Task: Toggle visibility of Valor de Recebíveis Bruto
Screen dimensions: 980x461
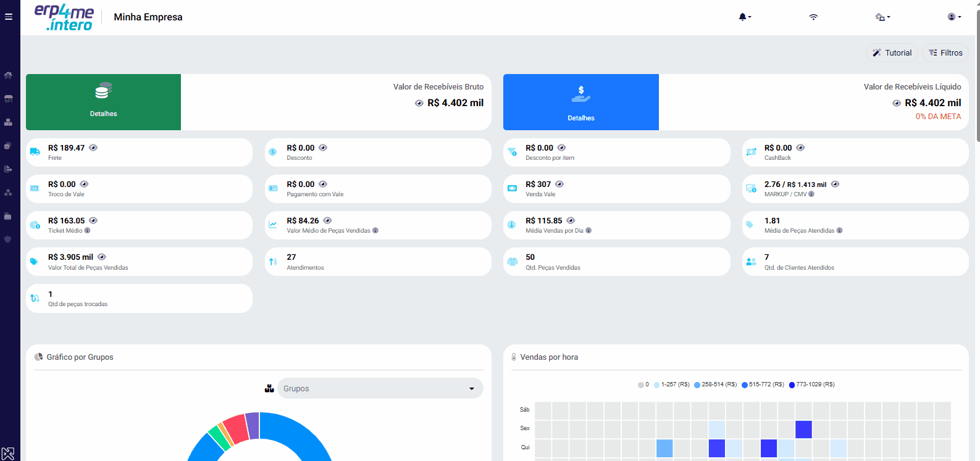Action: click(x=419, y=103)
